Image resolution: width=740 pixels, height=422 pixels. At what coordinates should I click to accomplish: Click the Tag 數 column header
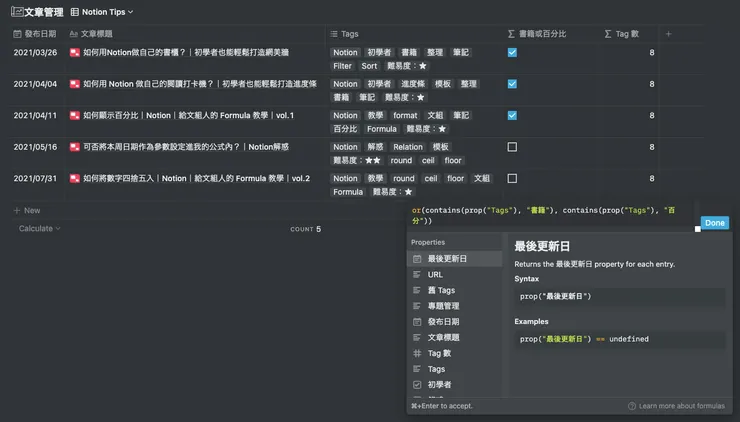(622, 34)
